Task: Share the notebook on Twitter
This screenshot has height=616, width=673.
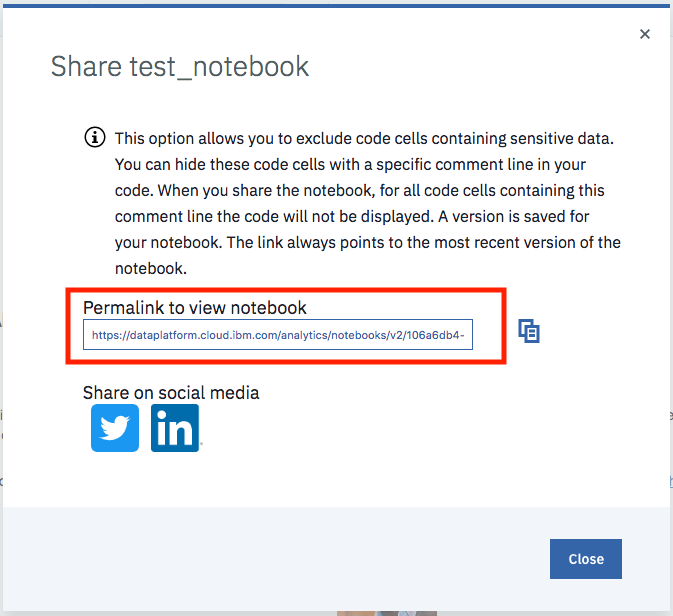Action: coord(115,428)
